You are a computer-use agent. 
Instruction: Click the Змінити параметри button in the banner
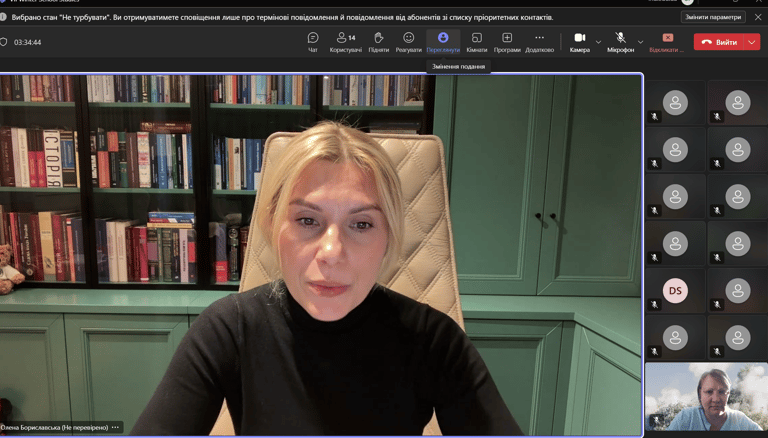[713, 17]
